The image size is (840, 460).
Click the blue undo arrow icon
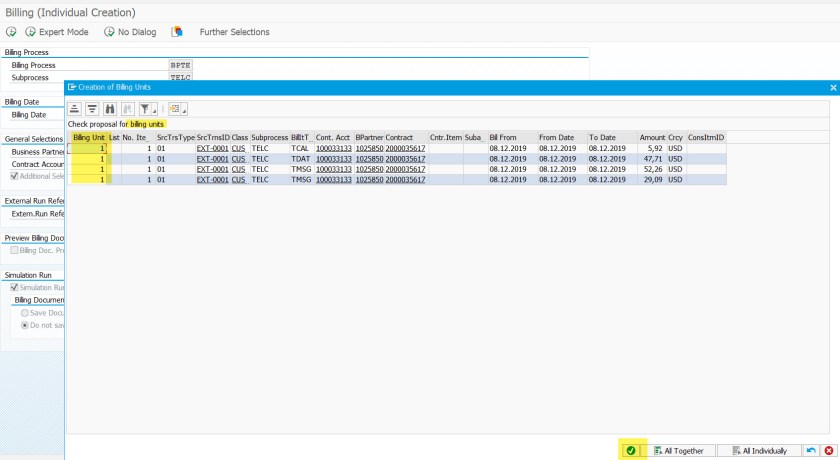(x=810, y=451)
